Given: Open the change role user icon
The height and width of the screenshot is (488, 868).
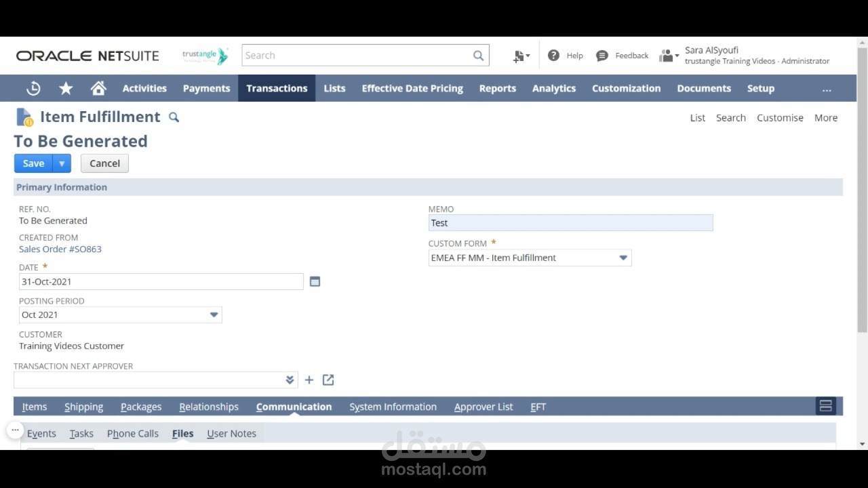Looking at the screenshot, I should coord(669,56).
